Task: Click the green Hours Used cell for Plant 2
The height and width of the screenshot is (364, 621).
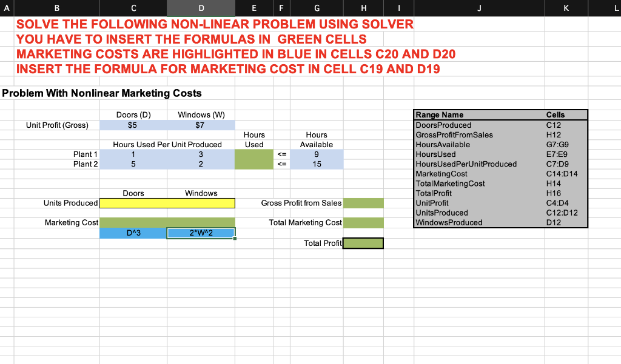Action: coord(254,164)
